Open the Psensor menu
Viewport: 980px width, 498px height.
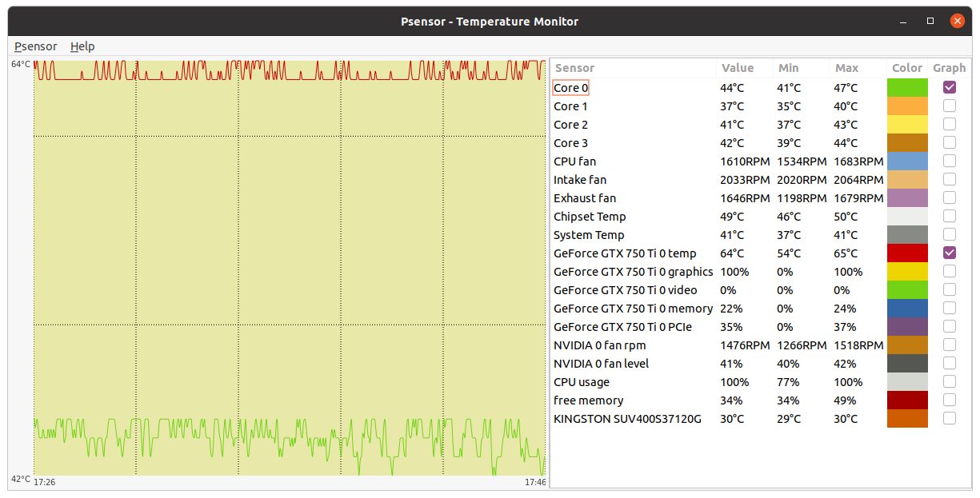[x=36, y=46]
